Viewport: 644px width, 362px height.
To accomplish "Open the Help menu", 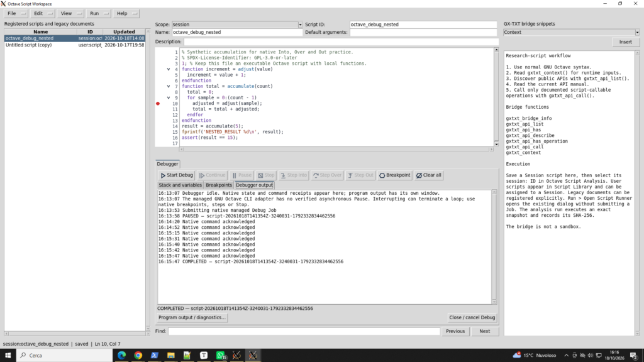I will (x=126, y=14).
